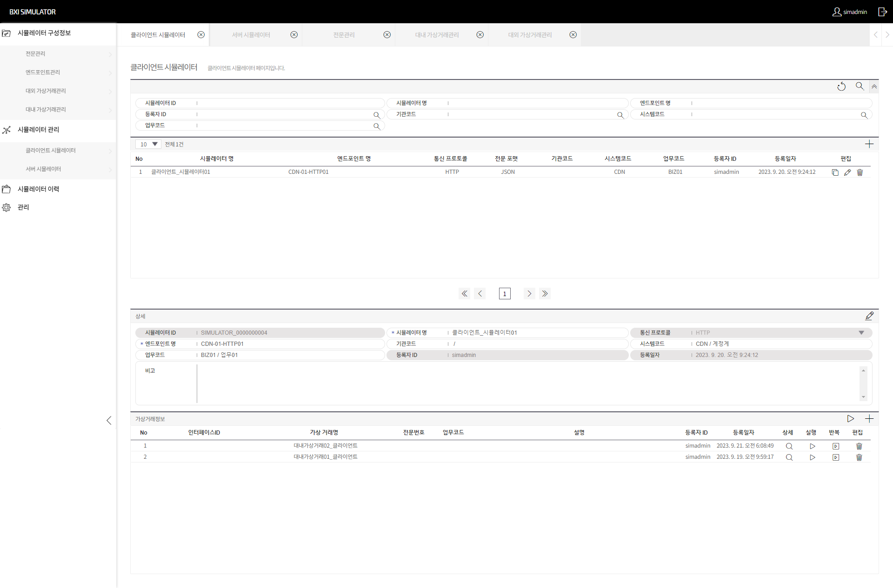The width and height of the screenshot is (893, 588).
Task: Open 대외 가상거래관리 in sidebar
Action: (x=58, y=91)
